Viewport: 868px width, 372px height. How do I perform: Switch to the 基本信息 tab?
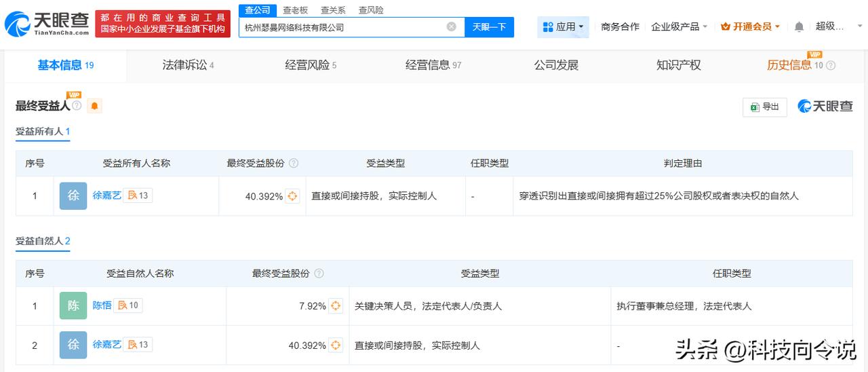(x=65, y=65)
